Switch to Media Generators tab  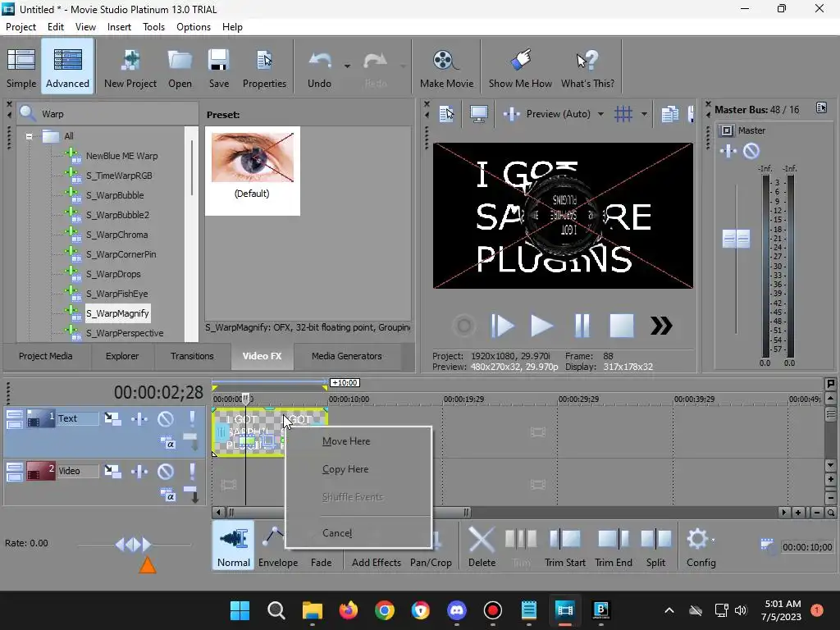pos(347,356)
